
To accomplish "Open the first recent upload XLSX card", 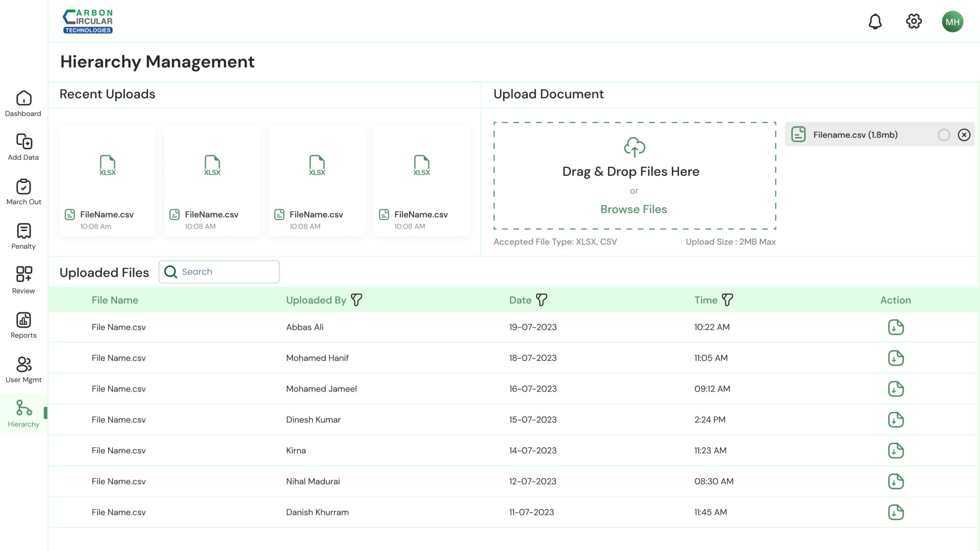I will point(108,181).
